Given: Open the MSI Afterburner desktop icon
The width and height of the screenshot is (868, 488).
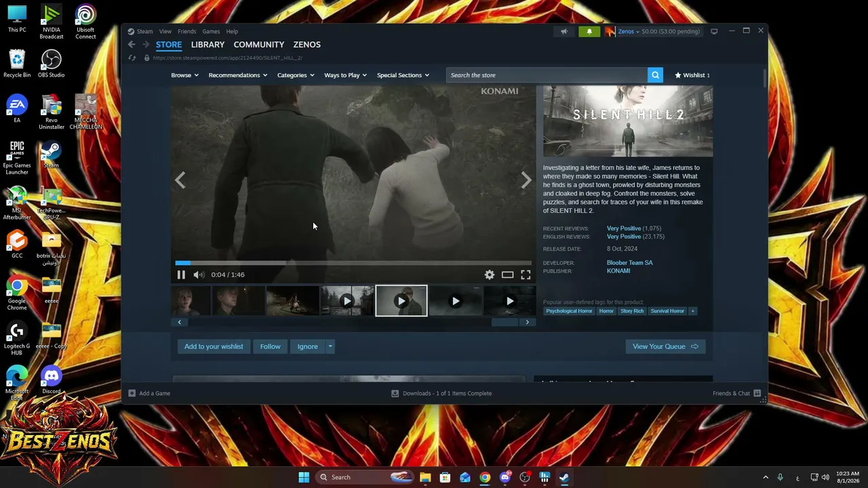Looking at the screenshot, I should [x=17, y=203].
